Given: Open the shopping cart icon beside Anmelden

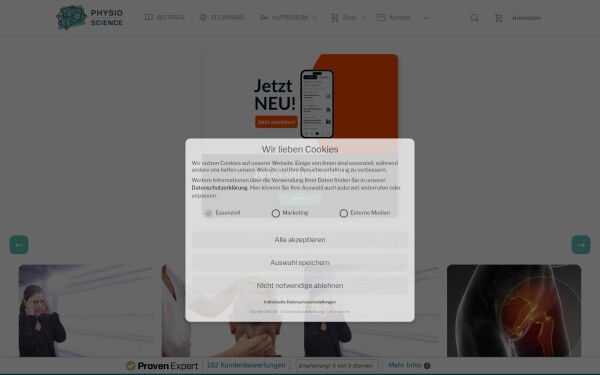Looking at the screenshot, I should tap(498, 18).
